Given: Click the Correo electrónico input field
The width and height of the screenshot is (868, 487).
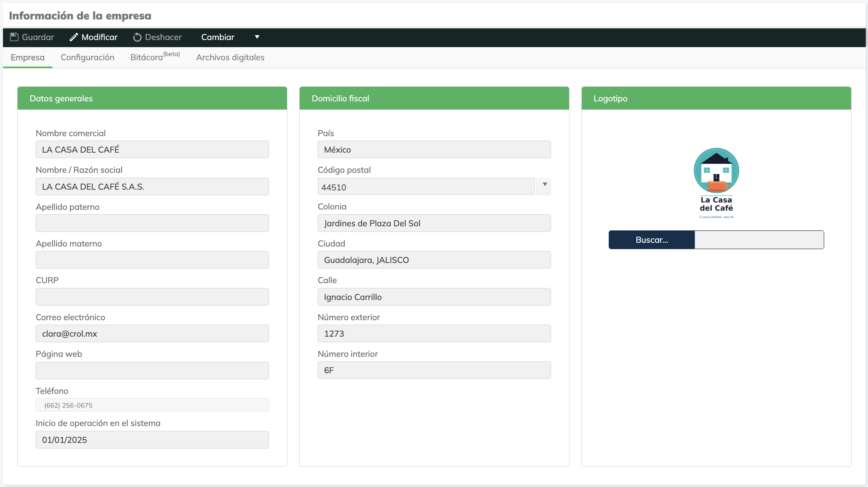Looking at the screenshot, I should click(152, 334).
